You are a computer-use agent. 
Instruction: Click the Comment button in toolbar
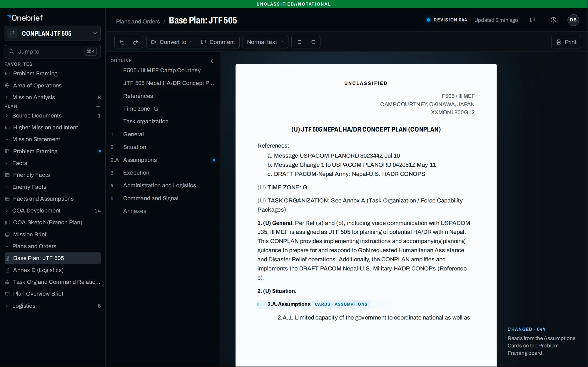[x=218, y=42]
